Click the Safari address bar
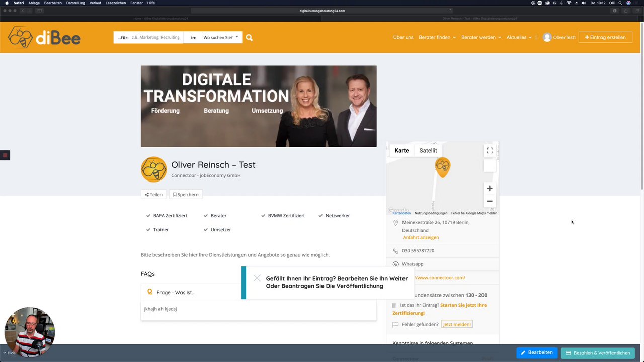The image size is (644, 362). [322, 11]
